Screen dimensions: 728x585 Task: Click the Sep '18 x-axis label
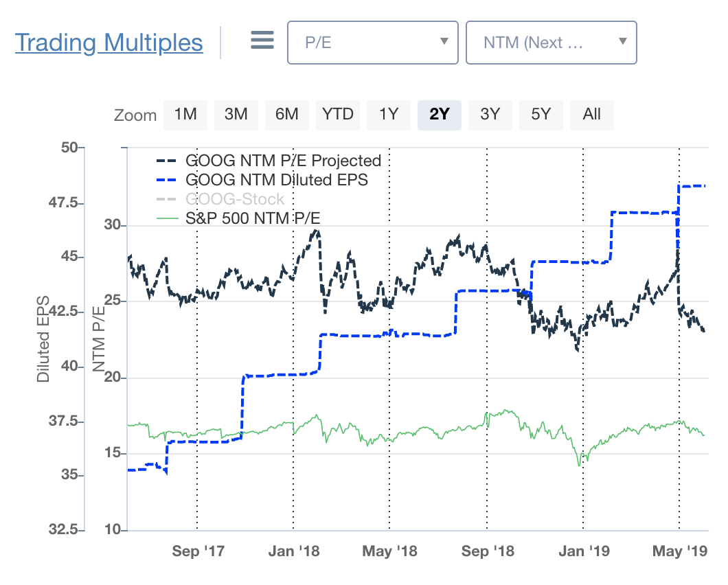[x=488, y=551]
